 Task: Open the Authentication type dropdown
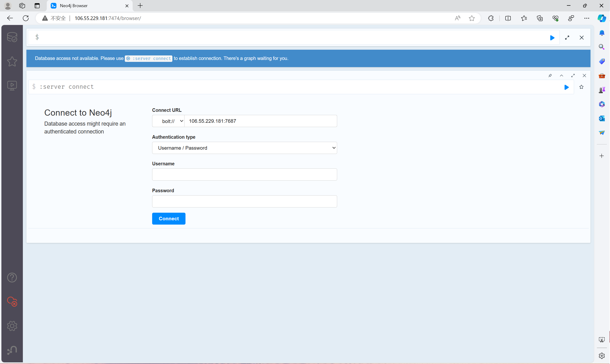pyautogui.click(x=245, y=148)
